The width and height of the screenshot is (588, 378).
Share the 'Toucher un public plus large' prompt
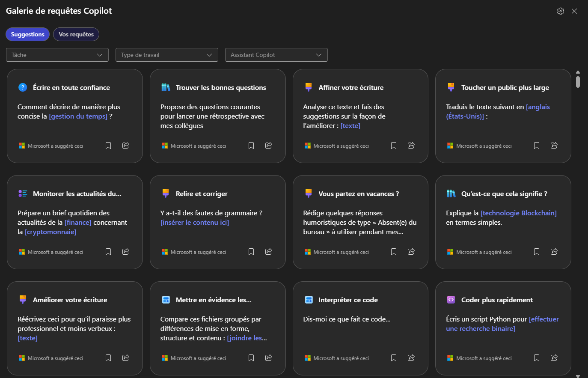pos(554,146)
